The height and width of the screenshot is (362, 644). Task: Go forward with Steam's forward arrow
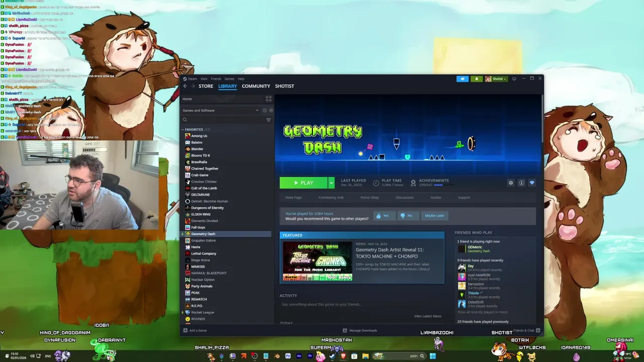click(x=192, y=86)
